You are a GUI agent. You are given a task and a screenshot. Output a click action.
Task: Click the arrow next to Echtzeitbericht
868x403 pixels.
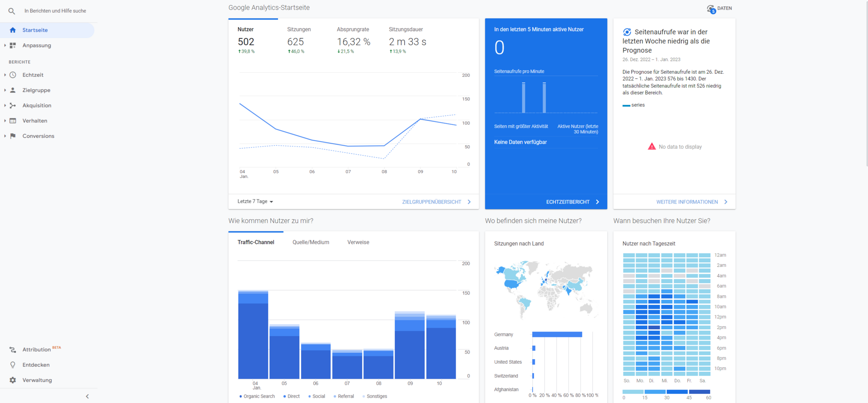[x=598, y=202]
